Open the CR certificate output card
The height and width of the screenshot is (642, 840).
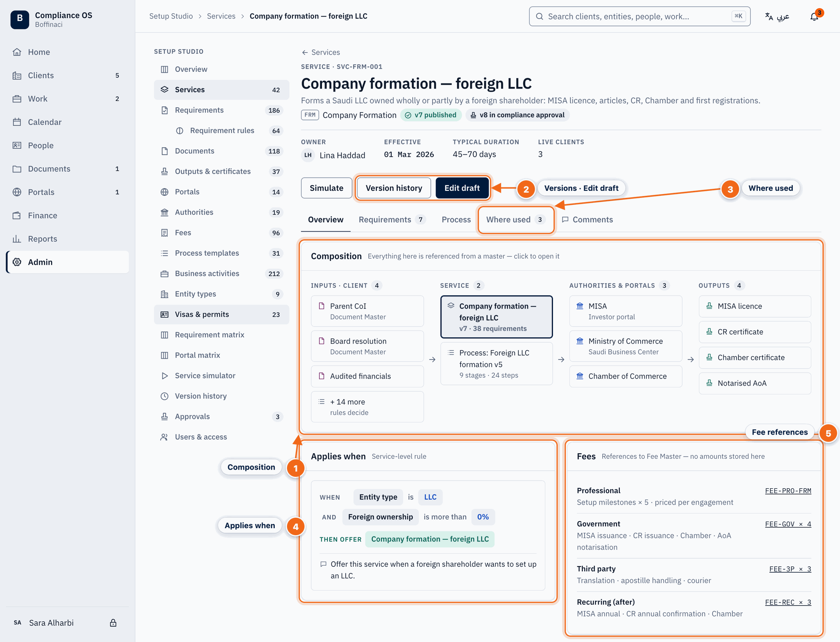click(x=755, y=332)
